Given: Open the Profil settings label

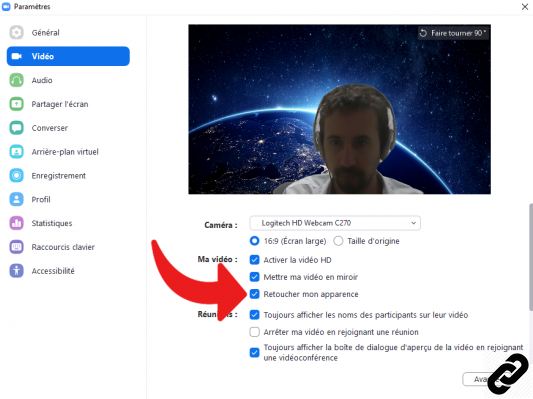Looking at the screenshot, I should (x=41, y=200).
